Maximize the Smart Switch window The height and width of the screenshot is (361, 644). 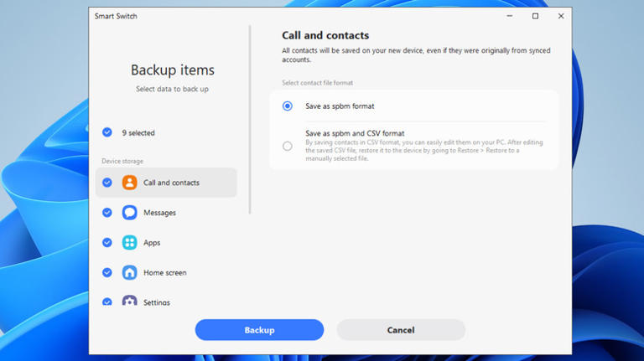[x=535, y=16]
